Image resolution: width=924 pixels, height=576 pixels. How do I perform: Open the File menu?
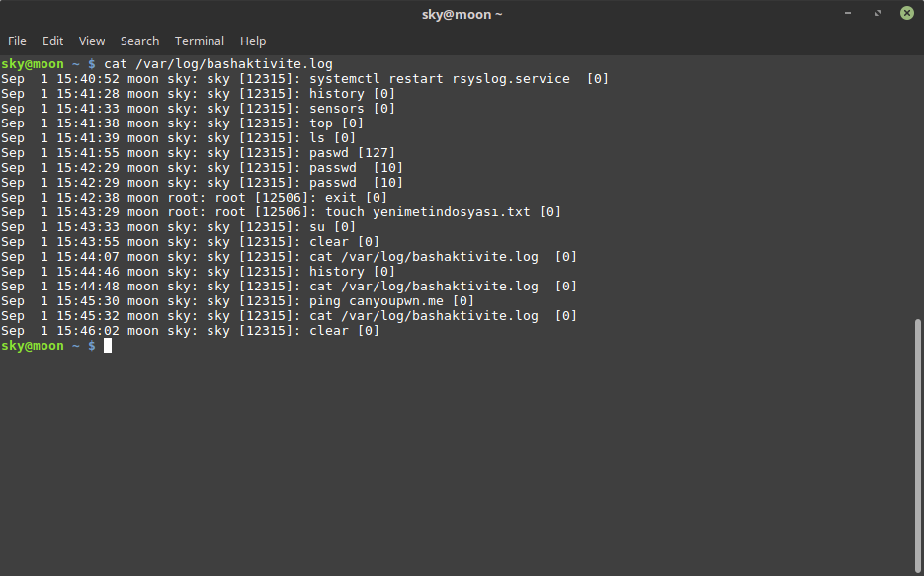click(x=17, y=41)
